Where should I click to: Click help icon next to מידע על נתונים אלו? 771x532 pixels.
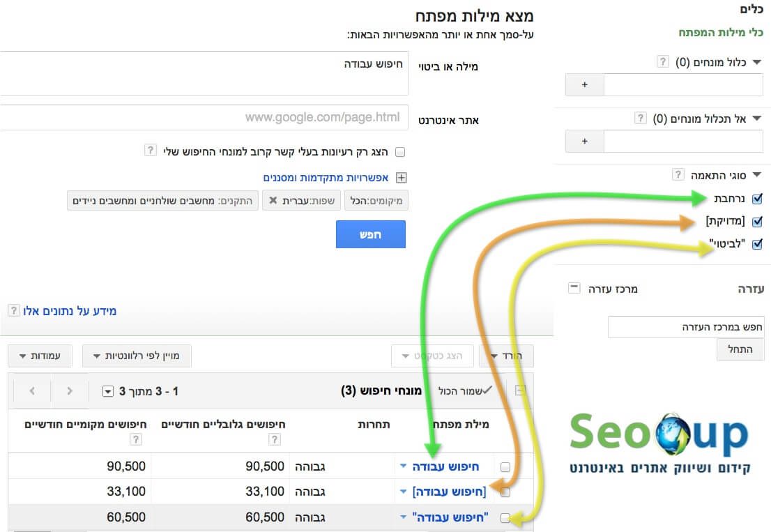point(13,310)
